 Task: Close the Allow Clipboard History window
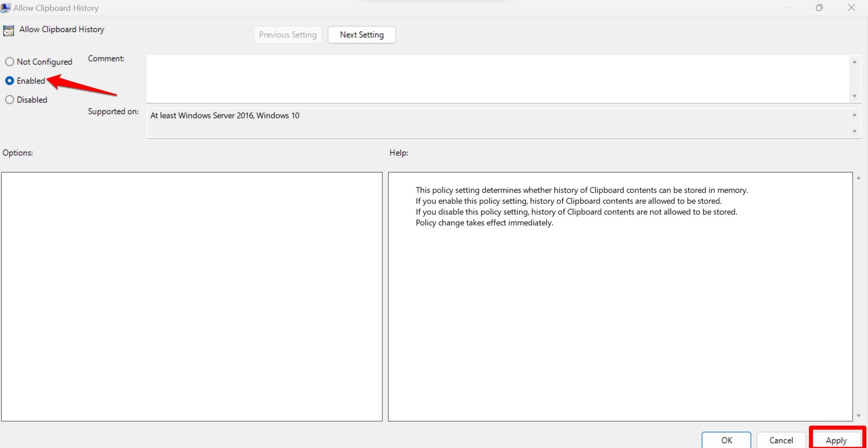click(851, 8)
